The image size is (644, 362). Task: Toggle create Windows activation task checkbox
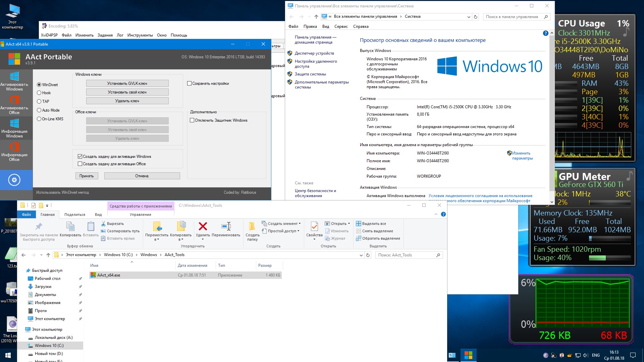[x=80, y=157]
